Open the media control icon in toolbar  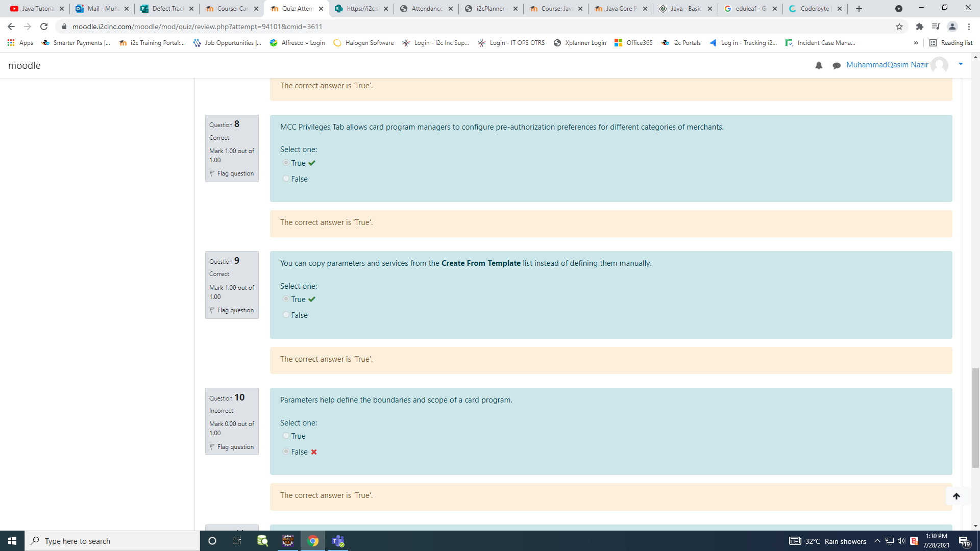coord(936,27)
